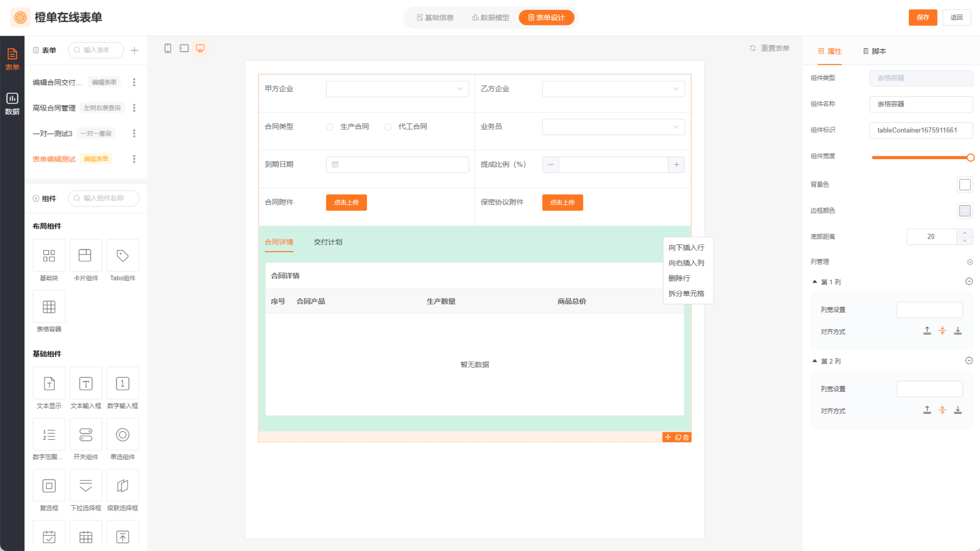The width and height of the screenshot is (980, 551).
Task: Set top alignment for 第1列 column
Action: (x=928, y=331)
